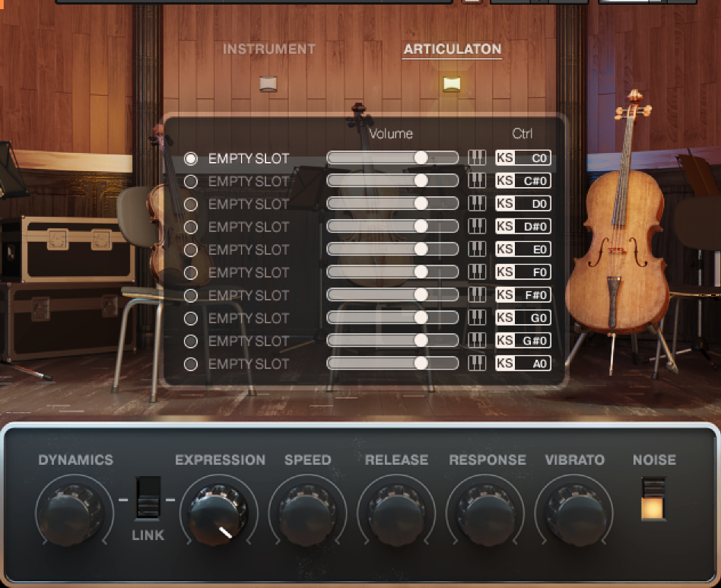Open the KS E0 control selector
Viewport: 721px width, 588px height.
[523, 250]
